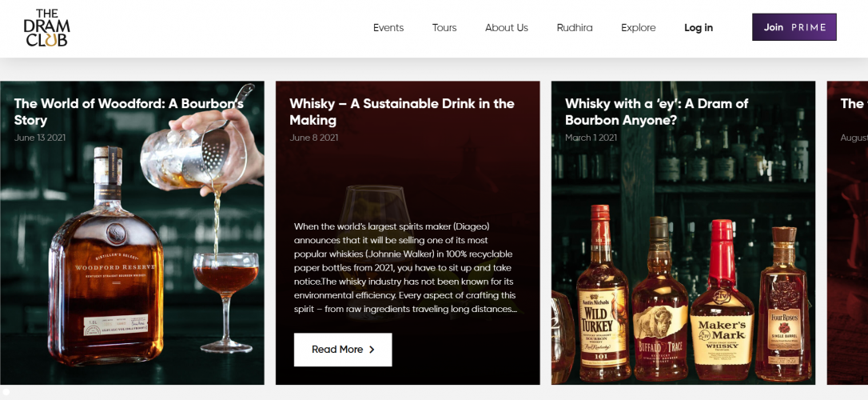
Task: Click the chevron arrow beside Read More
Action: coord(372,350)
